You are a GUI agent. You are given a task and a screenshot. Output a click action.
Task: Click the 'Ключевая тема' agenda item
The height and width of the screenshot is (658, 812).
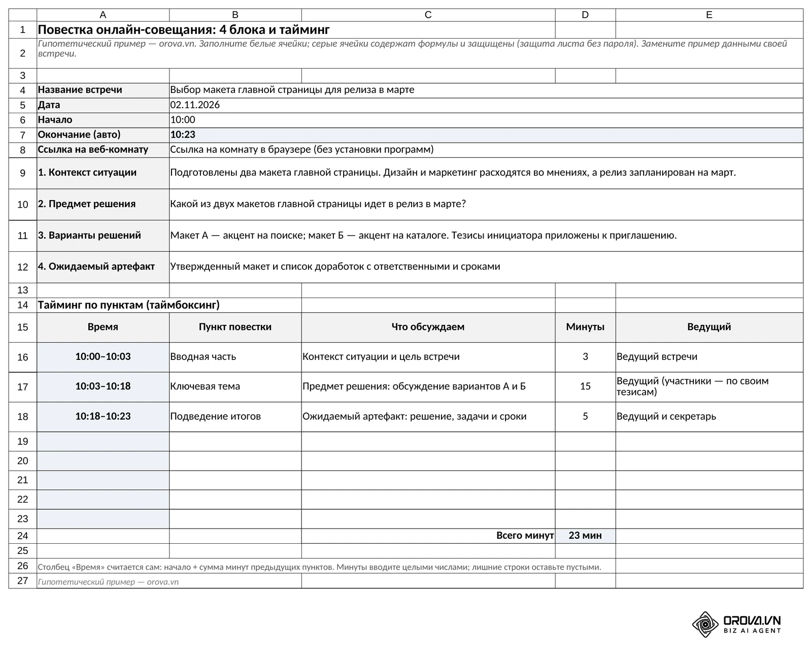click(x=235, y=387)
